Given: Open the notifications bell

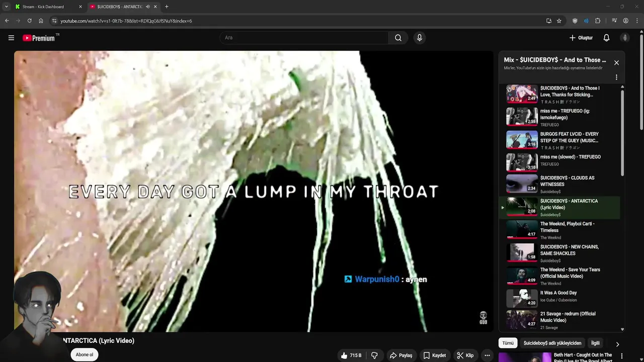Looking at the screenshot, I should [606, 38].
